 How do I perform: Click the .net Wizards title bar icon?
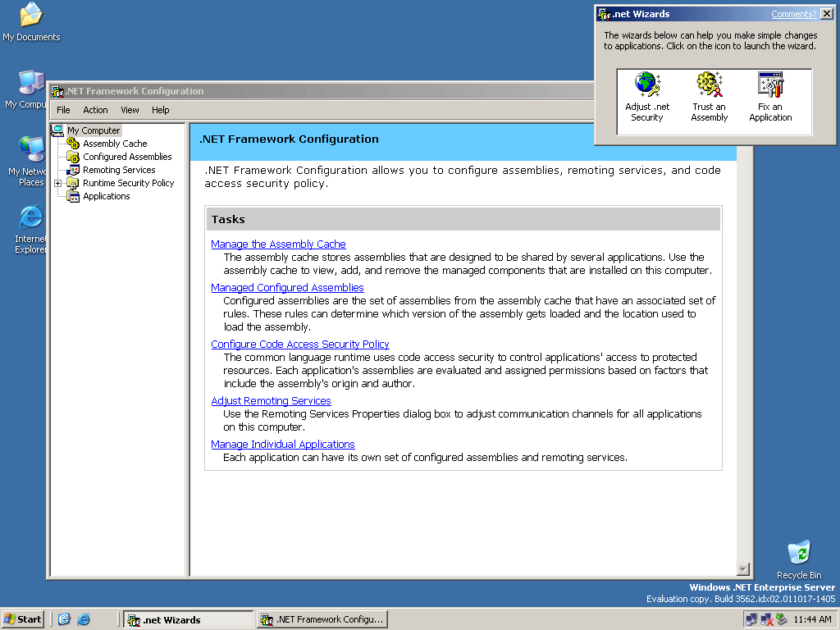[x=605, y=14]
